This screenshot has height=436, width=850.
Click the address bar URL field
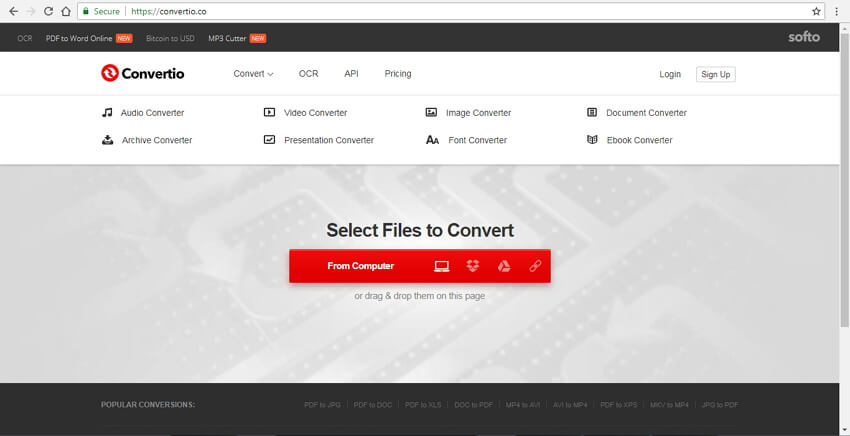pos(451,11)
